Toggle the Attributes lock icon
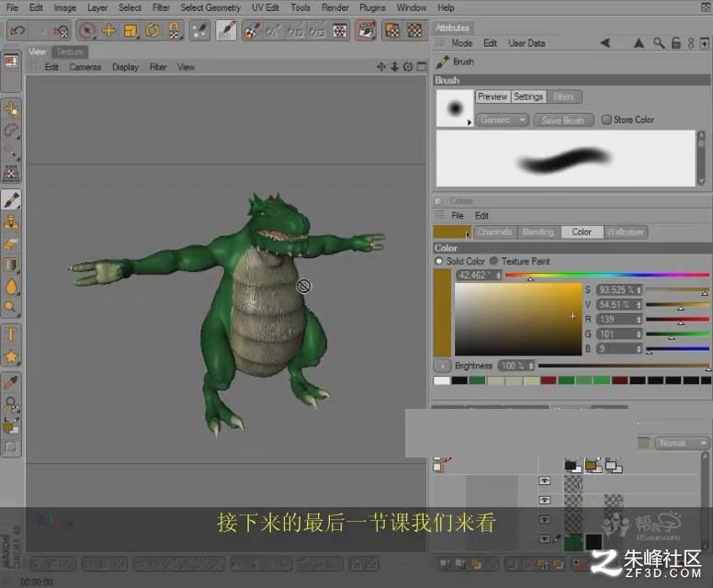 (675, 43)
